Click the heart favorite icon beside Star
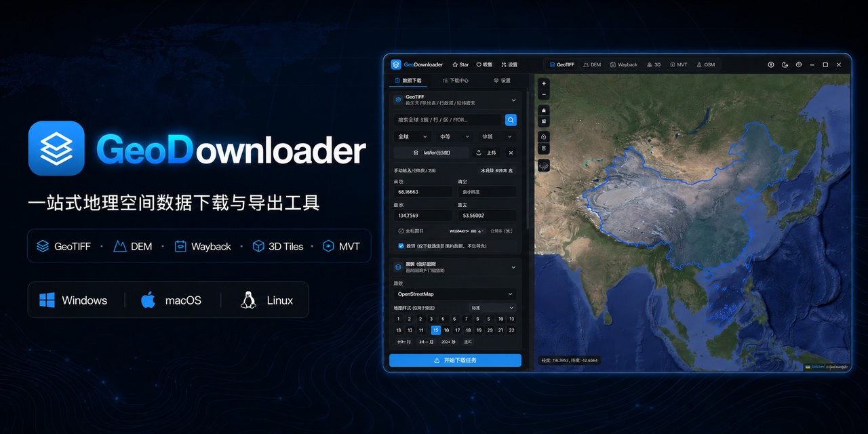Viewport: 868px width, 434px height. pos(479,65)
